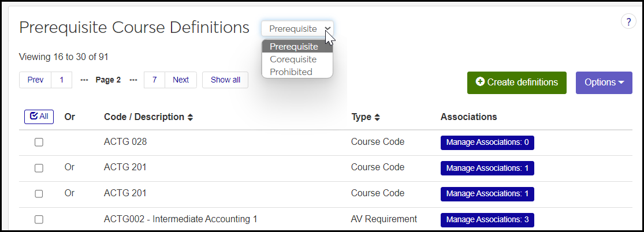
Task: Click the Show all button
Action: tap(225, 80)
